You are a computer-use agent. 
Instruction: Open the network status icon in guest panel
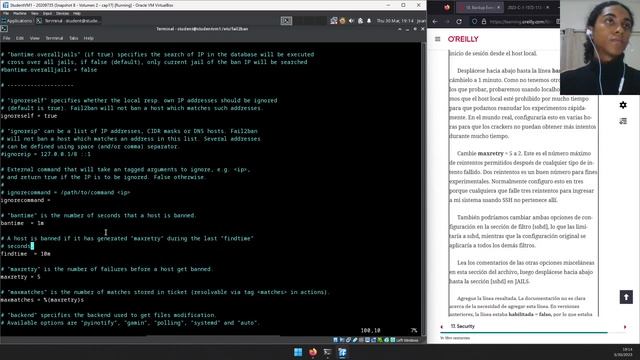334,21
